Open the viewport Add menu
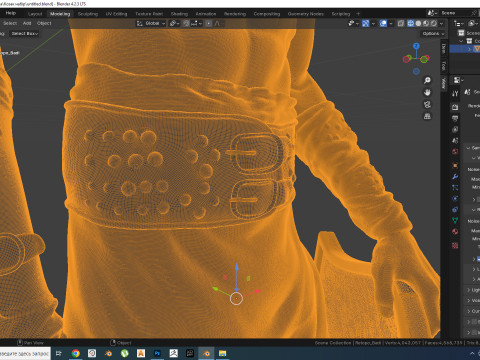Screen dimensions: 480x360 (x=27, y=23)
